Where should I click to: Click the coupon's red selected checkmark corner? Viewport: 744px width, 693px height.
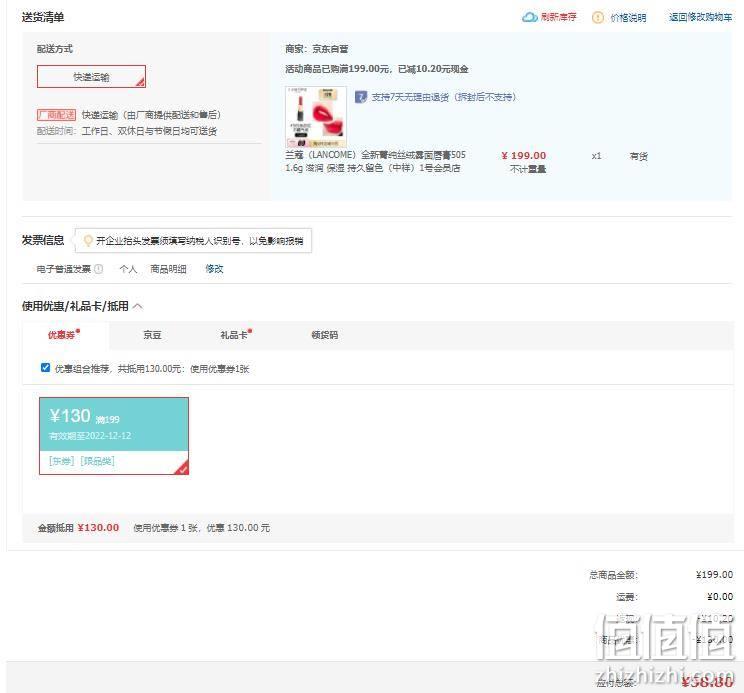click(x=182, y=468)
